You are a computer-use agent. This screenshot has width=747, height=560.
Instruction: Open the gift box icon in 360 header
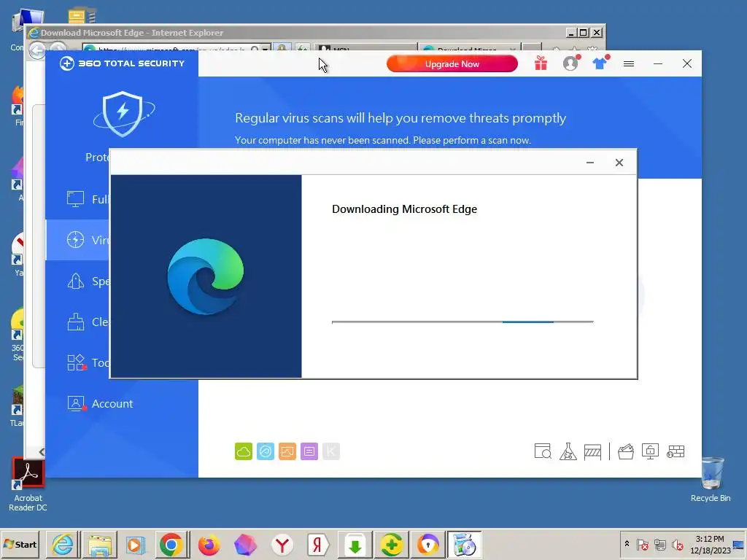(x=541, y=63)
